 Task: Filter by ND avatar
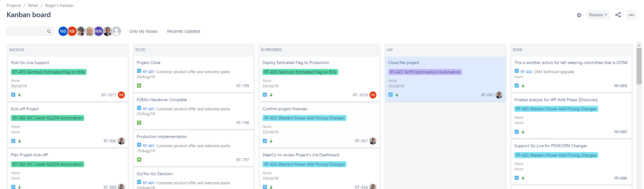63,31
